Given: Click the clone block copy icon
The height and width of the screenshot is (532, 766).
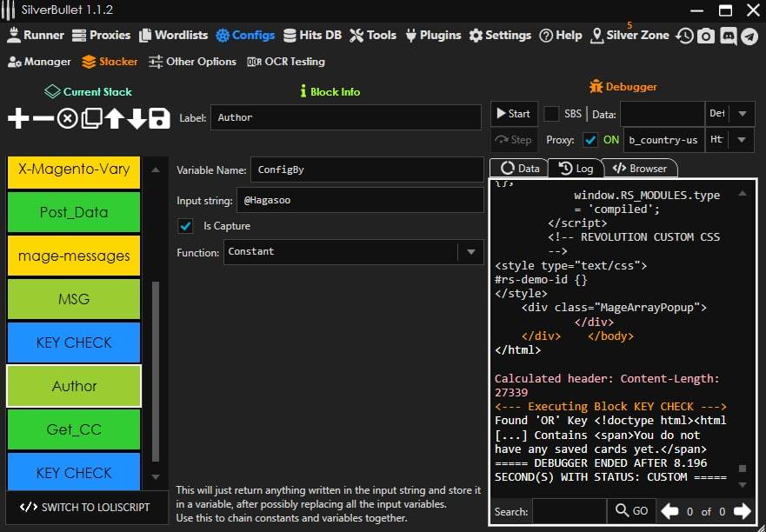Looking at the screenshot, I should point(91,119).
